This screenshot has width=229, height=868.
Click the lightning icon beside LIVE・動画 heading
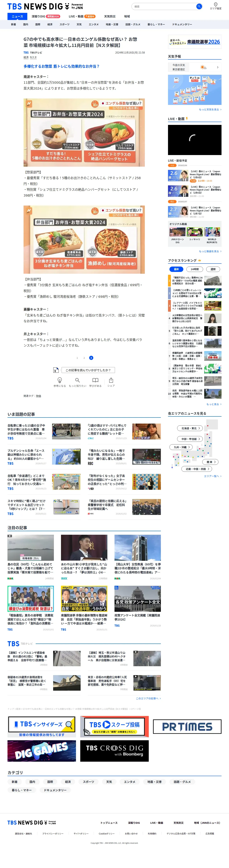(x=187, y=119)
